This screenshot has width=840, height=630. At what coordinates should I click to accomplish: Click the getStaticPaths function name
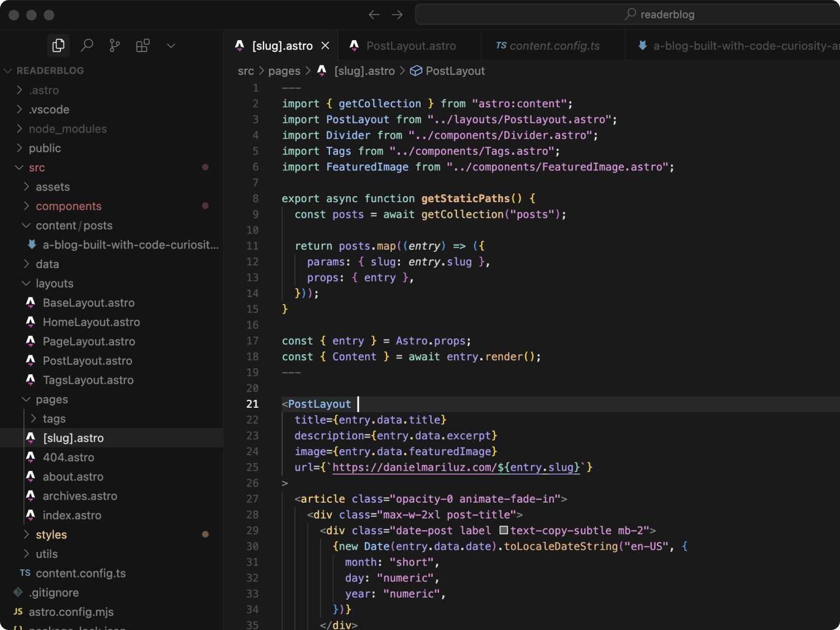tap(465, 198)
